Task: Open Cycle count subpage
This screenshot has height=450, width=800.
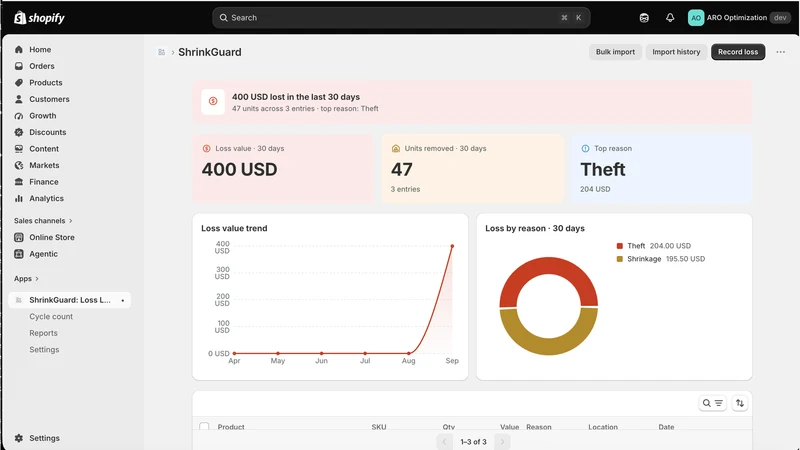Action: coord(51,316)
